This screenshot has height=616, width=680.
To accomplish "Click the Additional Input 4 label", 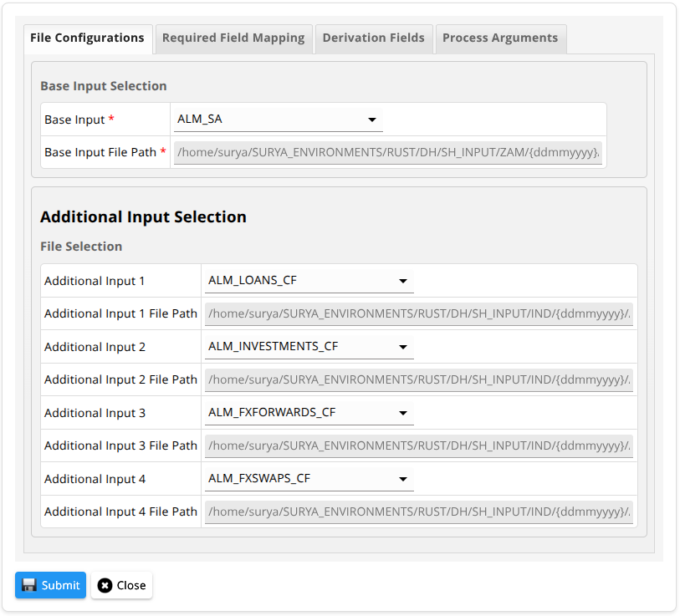I will tap(95, 479).
